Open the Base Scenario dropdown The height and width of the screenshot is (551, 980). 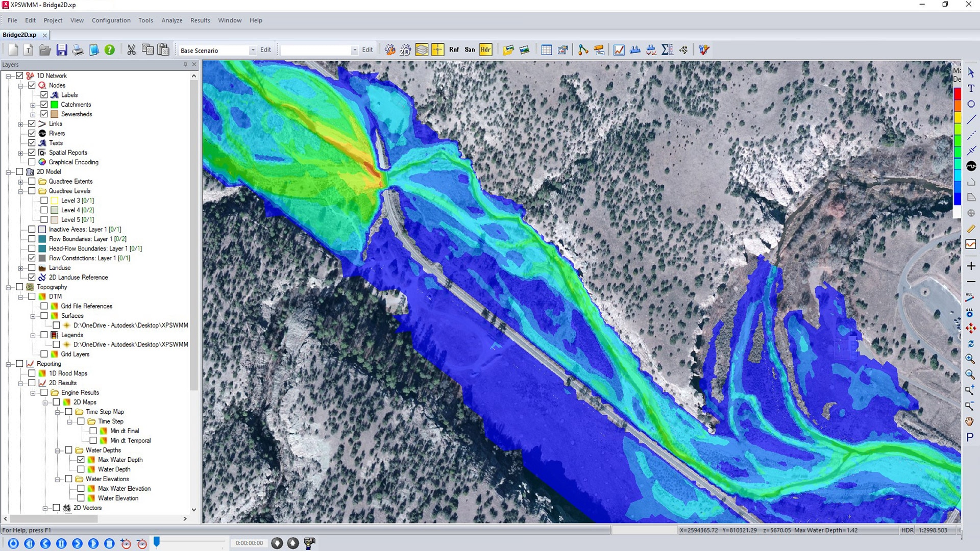coord(253,51)
